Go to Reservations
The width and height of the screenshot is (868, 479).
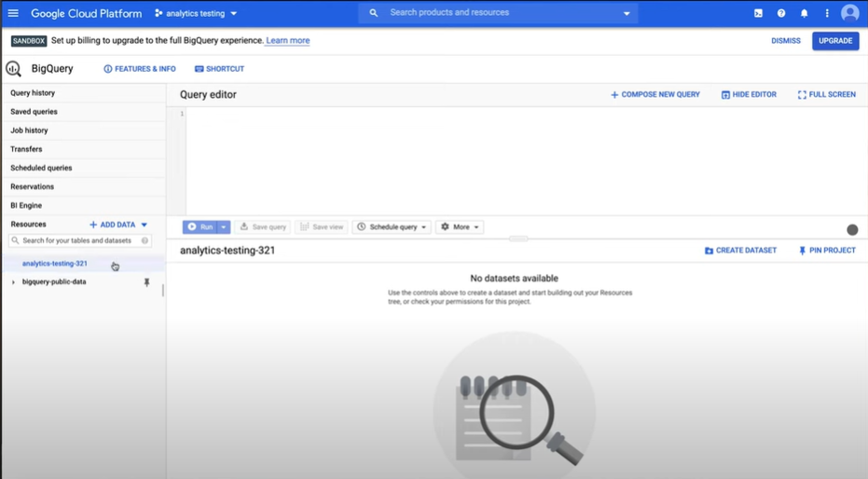[x=84, y=187]
